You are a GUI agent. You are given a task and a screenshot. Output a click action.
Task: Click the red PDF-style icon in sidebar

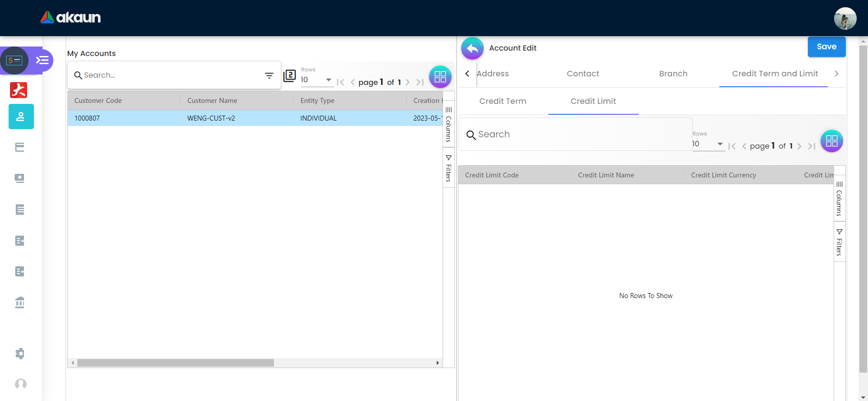19,90
